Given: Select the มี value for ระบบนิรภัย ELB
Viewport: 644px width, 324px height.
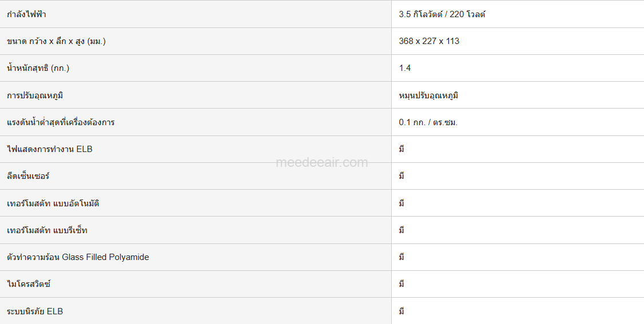Looking at the screenshot, I should (402, 311).
